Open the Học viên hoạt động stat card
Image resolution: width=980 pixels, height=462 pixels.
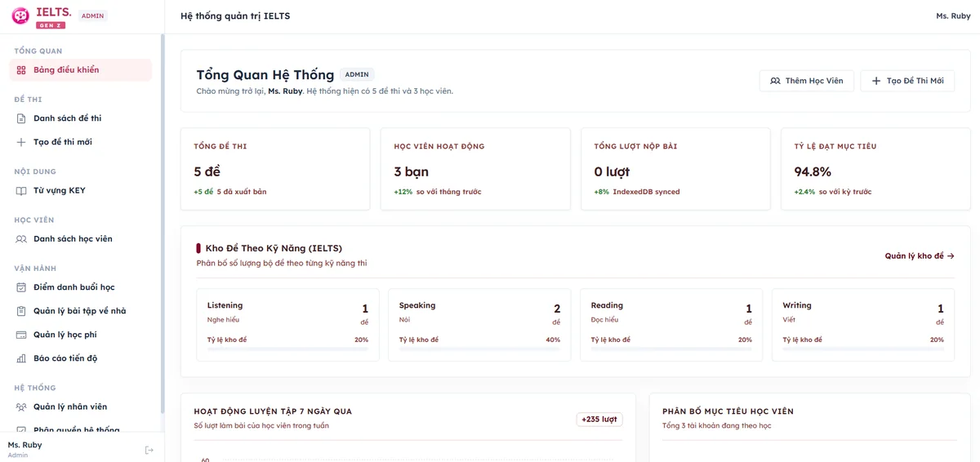(x=475, y=169)
